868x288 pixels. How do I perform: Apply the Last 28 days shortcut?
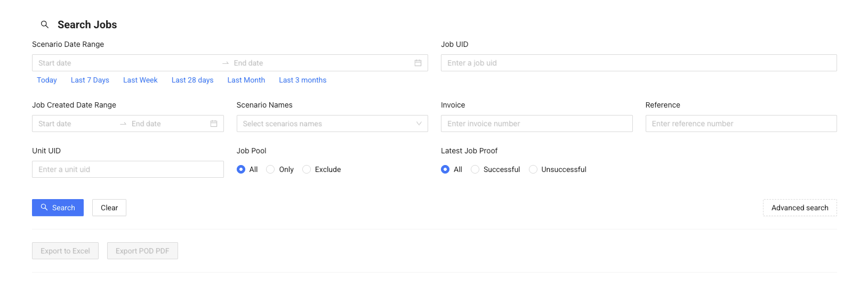click(192, 80)
